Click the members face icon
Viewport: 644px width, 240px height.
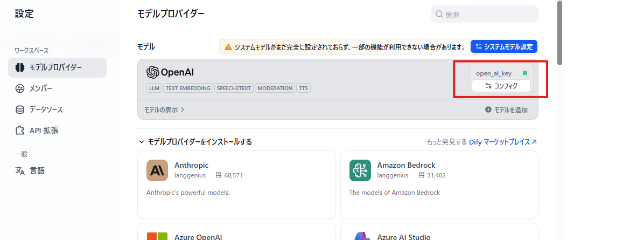click(20, 88)
